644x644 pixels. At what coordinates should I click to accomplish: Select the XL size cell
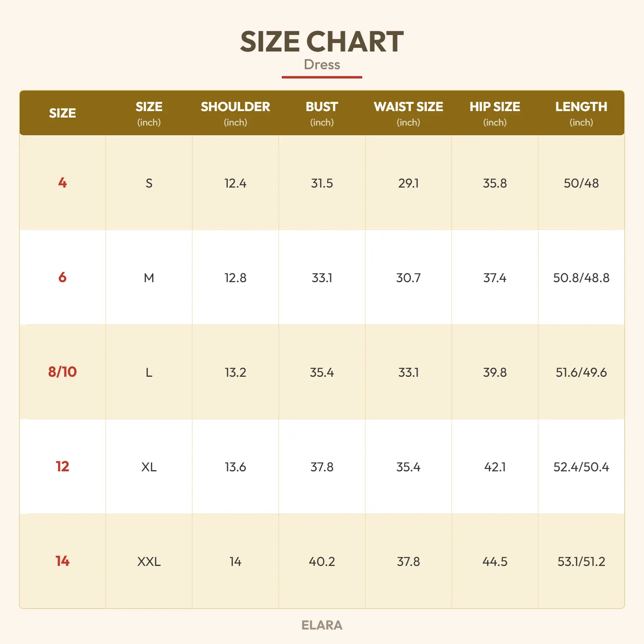tap(149, 467)
